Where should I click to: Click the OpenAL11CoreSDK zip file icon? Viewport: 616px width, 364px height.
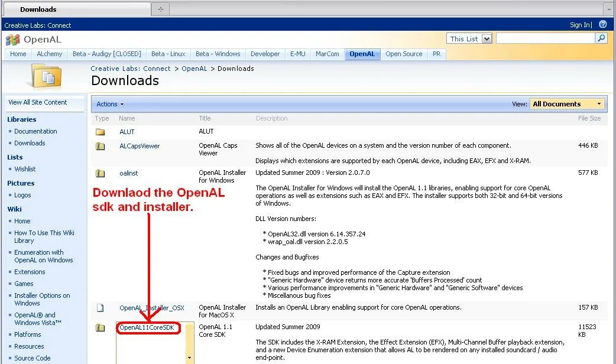pyautogui.click(x=100, y=327)
